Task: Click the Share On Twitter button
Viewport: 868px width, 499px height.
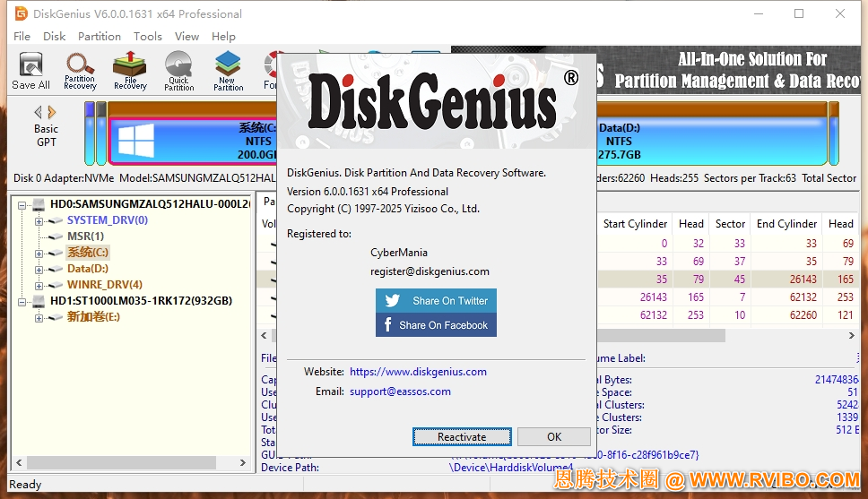Action: pos(436,300)
